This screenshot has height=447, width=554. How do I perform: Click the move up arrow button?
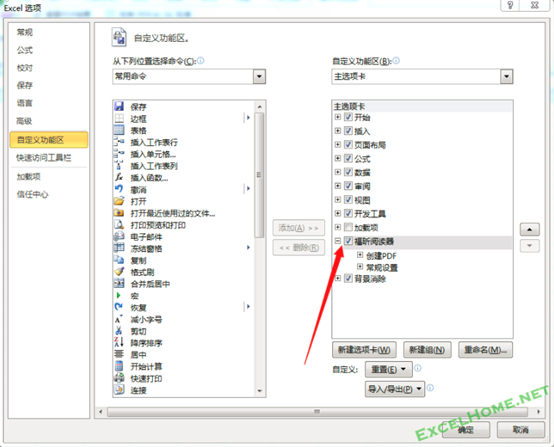[529, 229]
